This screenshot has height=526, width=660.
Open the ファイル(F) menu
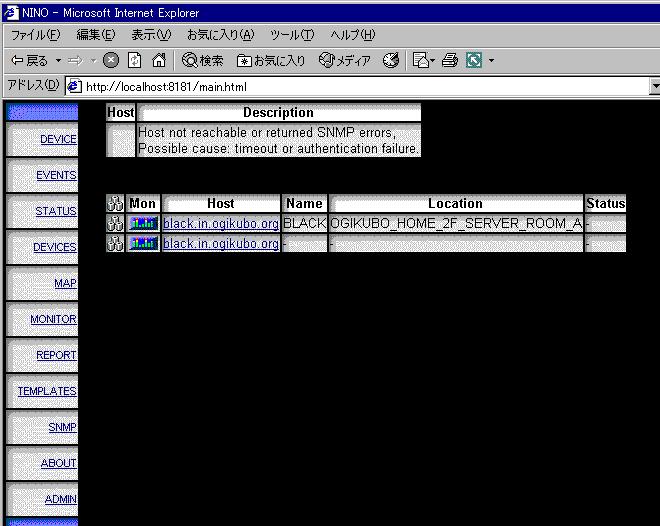34,35
